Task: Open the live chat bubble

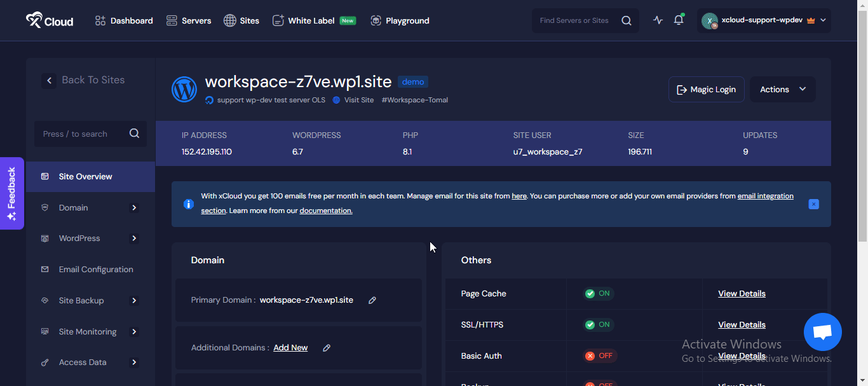Action: 822,332
